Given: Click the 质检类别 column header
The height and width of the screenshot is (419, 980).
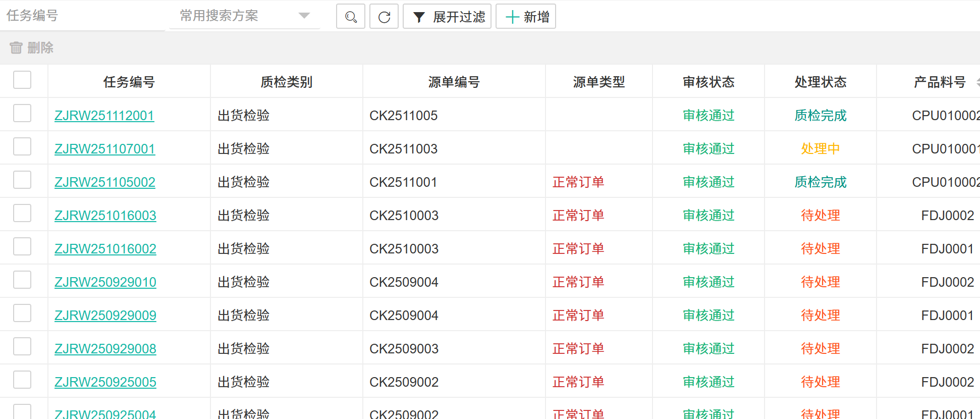Looking at the screenshot, I should tap(286, 82).
